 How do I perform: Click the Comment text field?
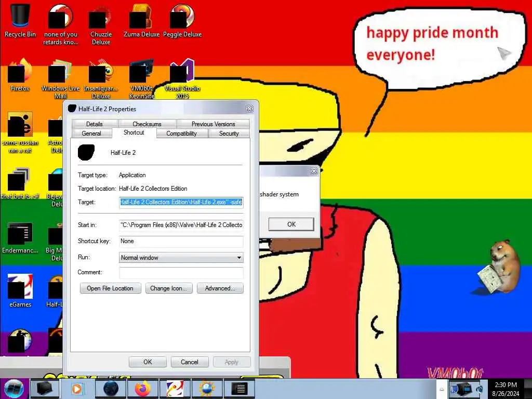pos(181,272)
